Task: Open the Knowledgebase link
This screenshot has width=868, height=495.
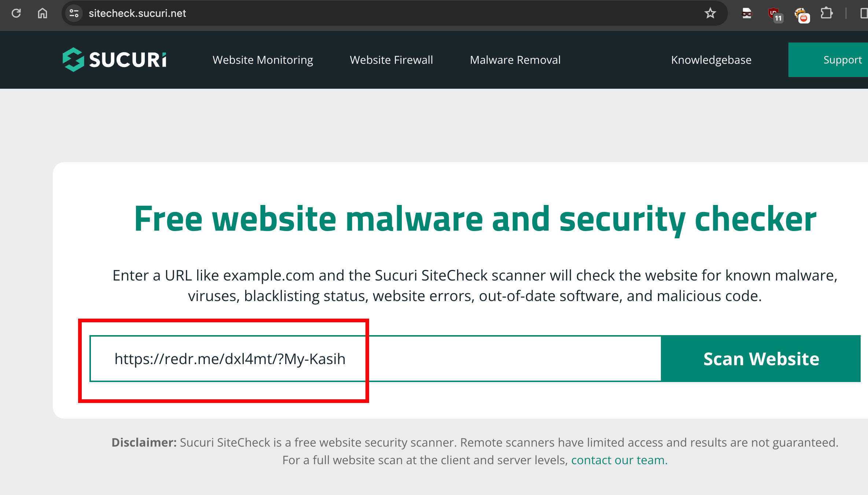Action: [711, 60]
